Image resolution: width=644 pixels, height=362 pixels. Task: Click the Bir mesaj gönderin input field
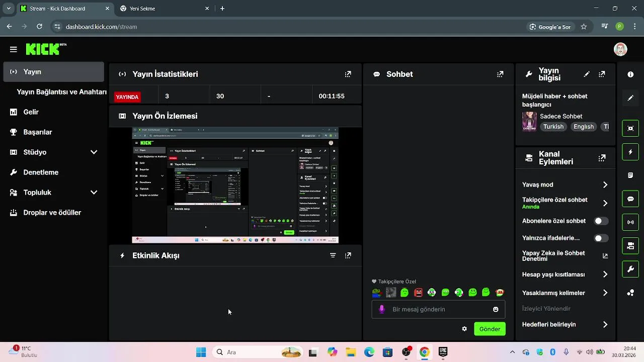tap(438, 309)
